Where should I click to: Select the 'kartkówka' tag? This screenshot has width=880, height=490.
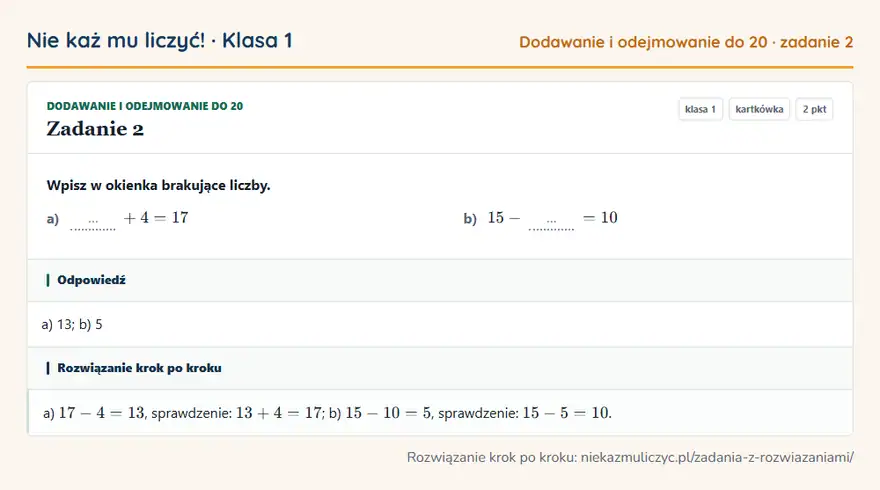coord(759,109)
